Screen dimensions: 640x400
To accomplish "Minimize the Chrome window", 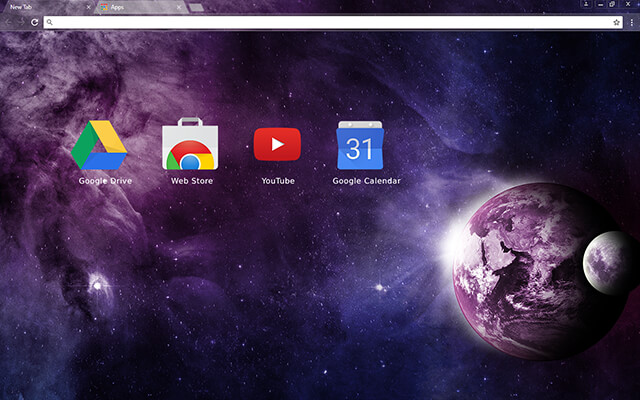I will pyautogui.click(x=600, y=4).
